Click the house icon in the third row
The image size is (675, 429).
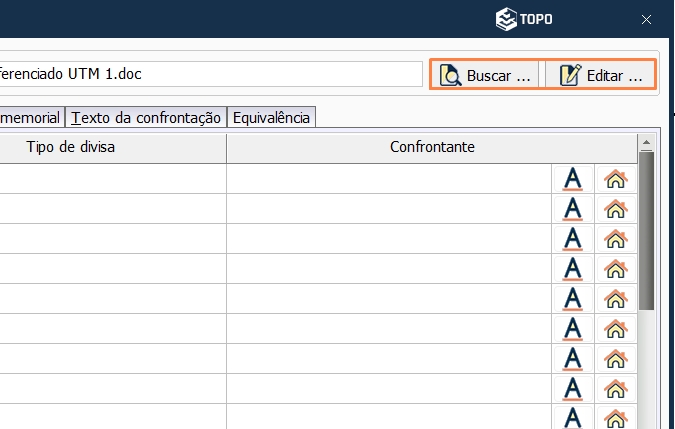tap(616, 239)
